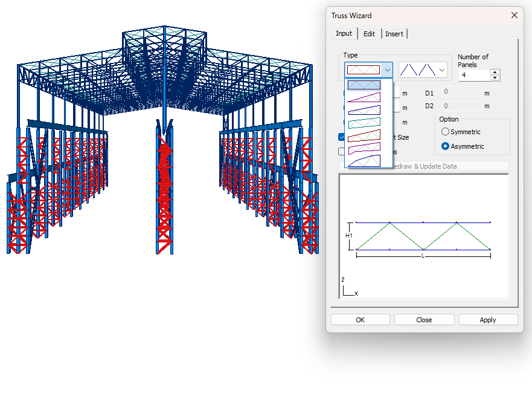Choose the red tapered truss type icon

365,136
